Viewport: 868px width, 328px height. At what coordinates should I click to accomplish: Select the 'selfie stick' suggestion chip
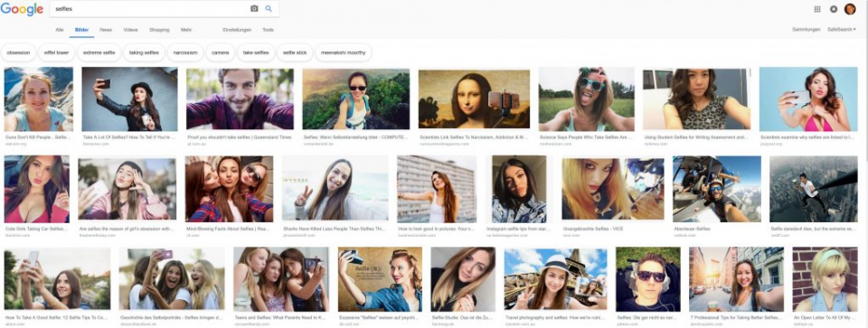click(x=295, y=52)
